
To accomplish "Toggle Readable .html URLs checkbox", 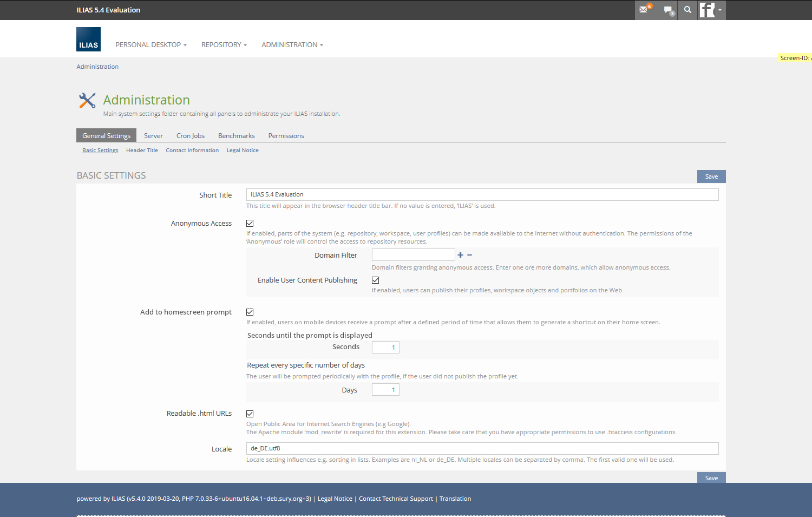I will 250,414.
